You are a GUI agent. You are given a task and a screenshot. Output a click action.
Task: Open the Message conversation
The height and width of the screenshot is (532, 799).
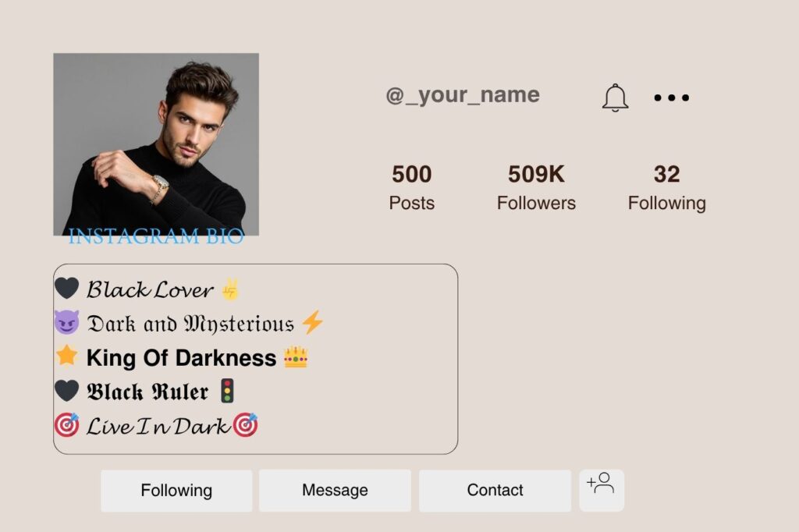tap(335, 490)
